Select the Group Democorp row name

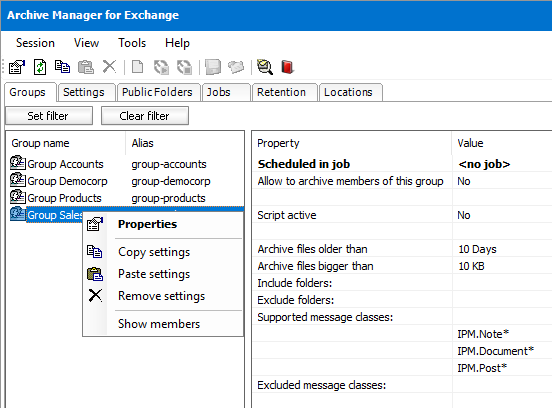(67, 181)
